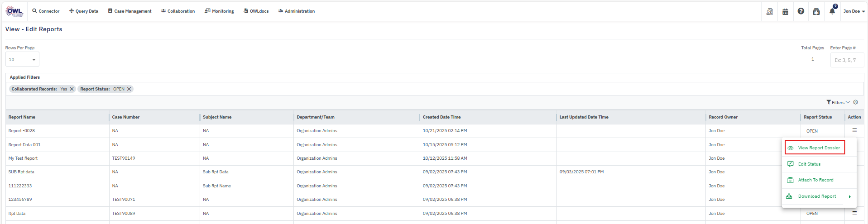Open action menu for Rpt Data row

point(854,213)
